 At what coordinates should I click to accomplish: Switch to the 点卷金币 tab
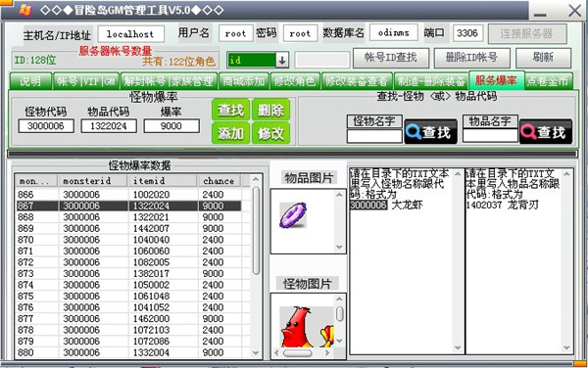[x=549, y=81]
